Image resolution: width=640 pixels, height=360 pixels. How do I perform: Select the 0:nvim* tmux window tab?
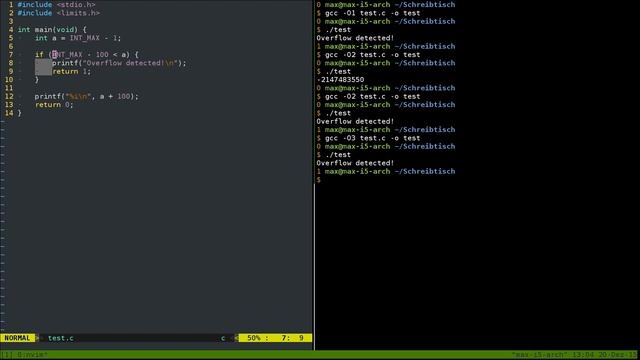click(33, 355)
